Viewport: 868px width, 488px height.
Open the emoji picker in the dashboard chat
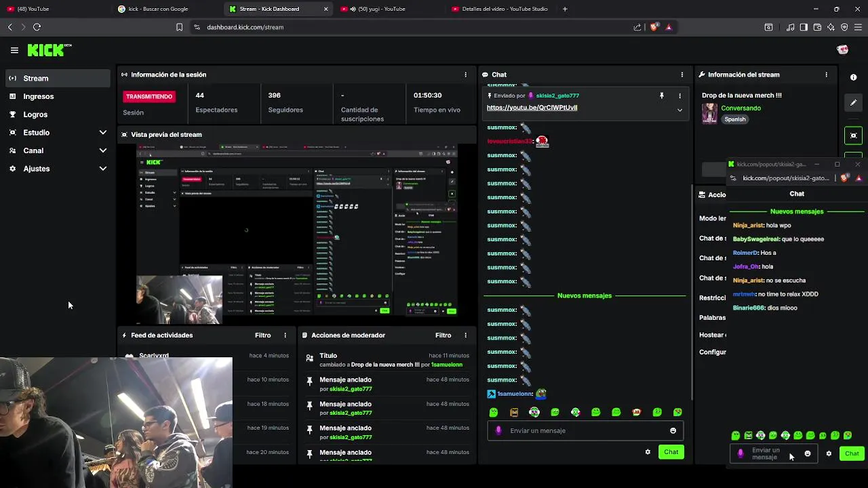tap(673, 430)
